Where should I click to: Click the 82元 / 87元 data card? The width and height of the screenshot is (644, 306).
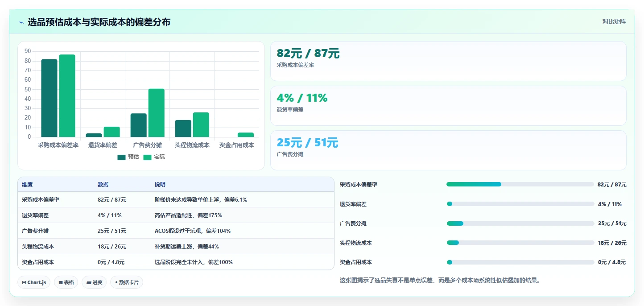coord(448,61)
